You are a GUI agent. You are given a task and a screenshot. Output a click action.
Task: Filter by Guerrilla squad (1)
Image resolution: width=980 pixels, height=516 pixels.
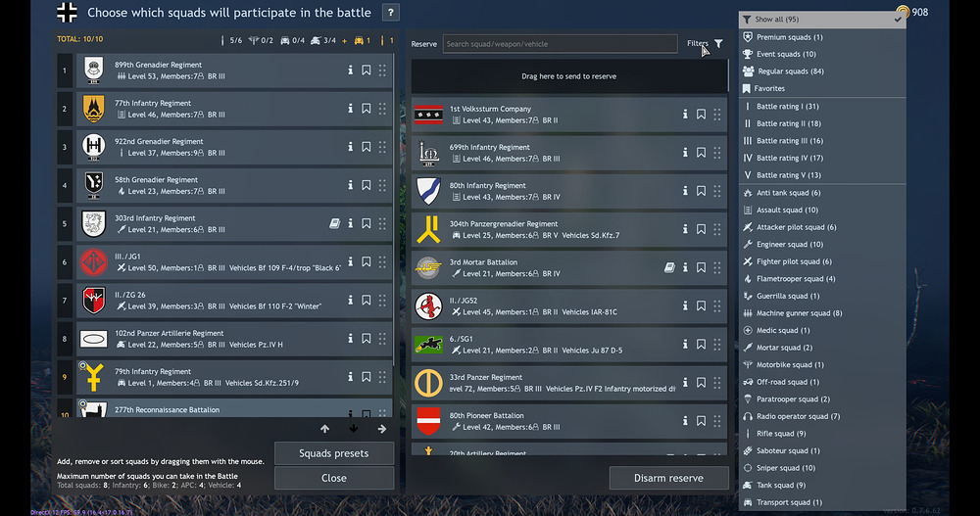click(x=822, y=296)
